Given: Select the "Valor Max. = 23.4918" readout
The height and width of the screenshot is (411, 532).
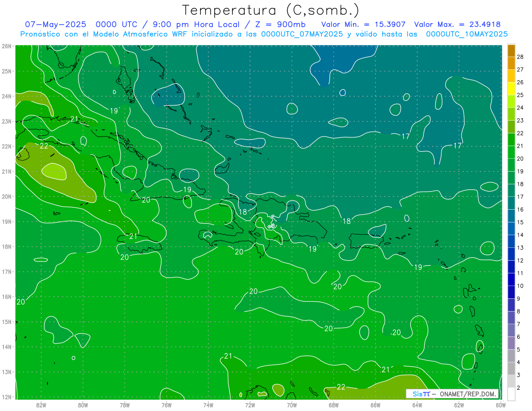Looking at the screenshot, I should click(x=458, y=24).
